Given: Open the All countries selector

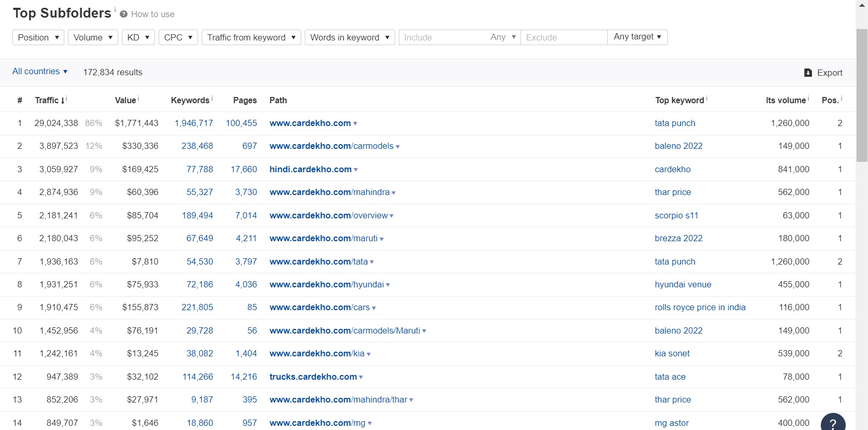Looking at the screenshot, I should click(x=40, y=72).
